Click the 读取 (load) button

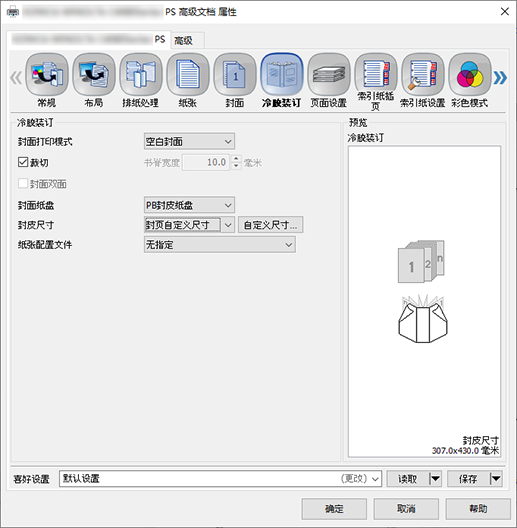(x=408, y=478)
